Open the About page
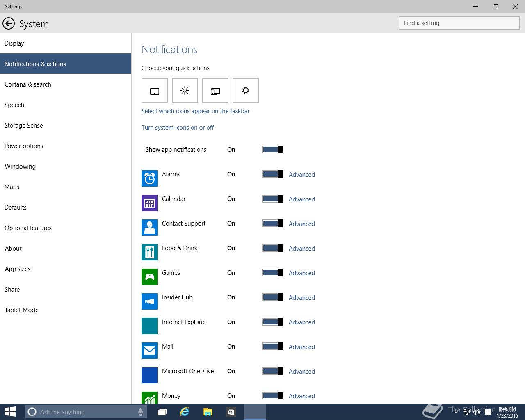 66,248
